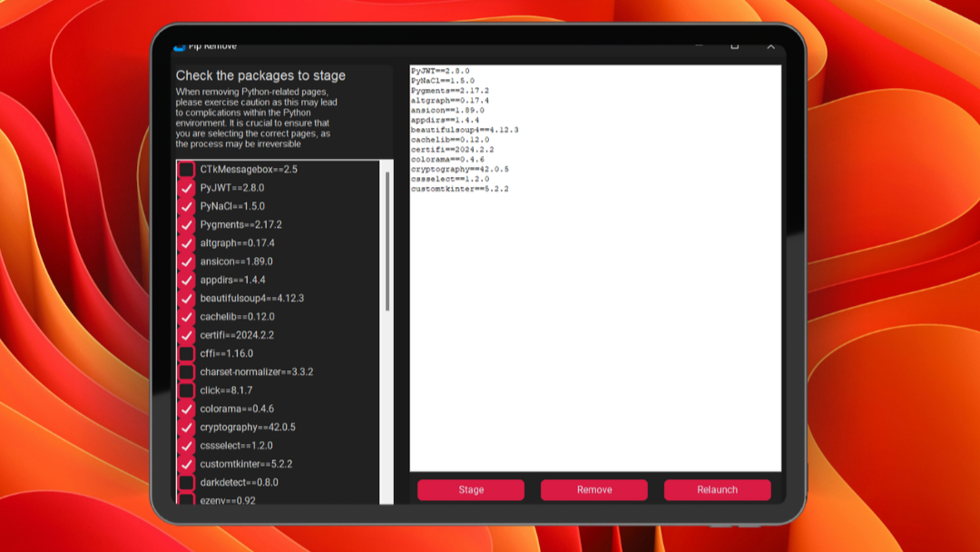Check the cffi==1.16.0 checkbox
The width and height of the screenshot is (980, 552).
pyautogui.click(x=186, y=354)
